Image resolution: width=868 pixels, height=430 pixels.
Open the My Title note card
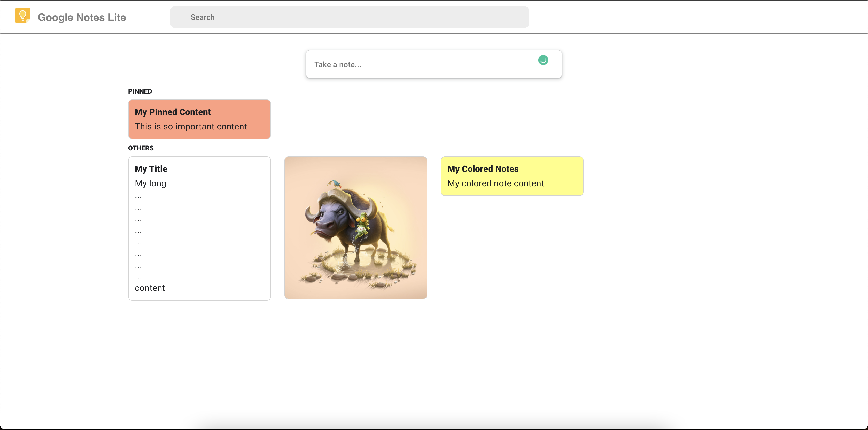199,228
